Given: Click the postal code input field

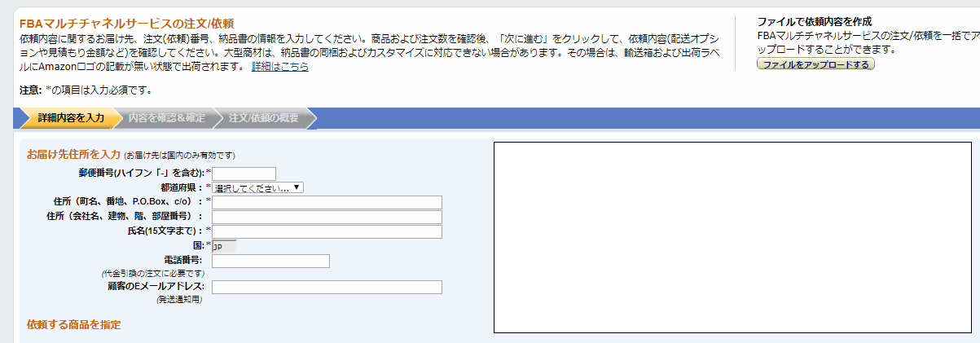Looking at the screenshot, I should point(244,174).
